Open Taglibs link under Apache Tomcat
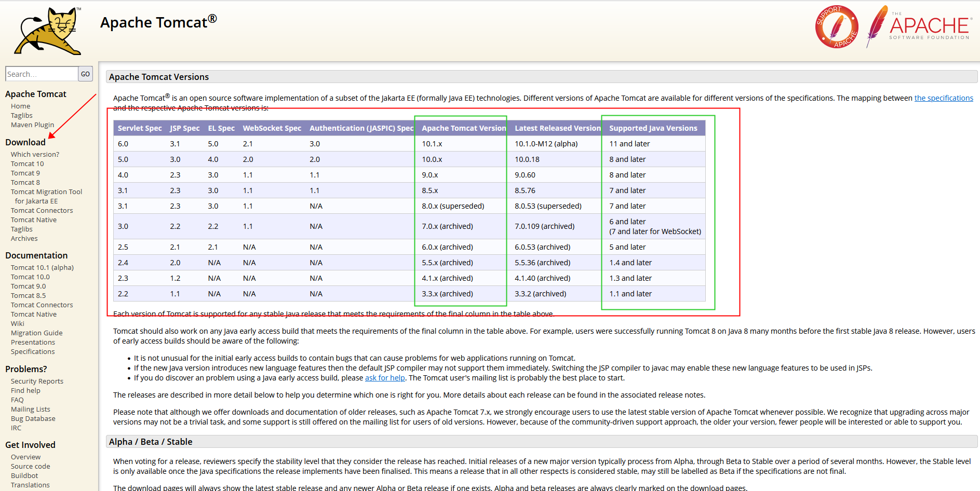Viewport: 980px width, 491px height. 22,115
